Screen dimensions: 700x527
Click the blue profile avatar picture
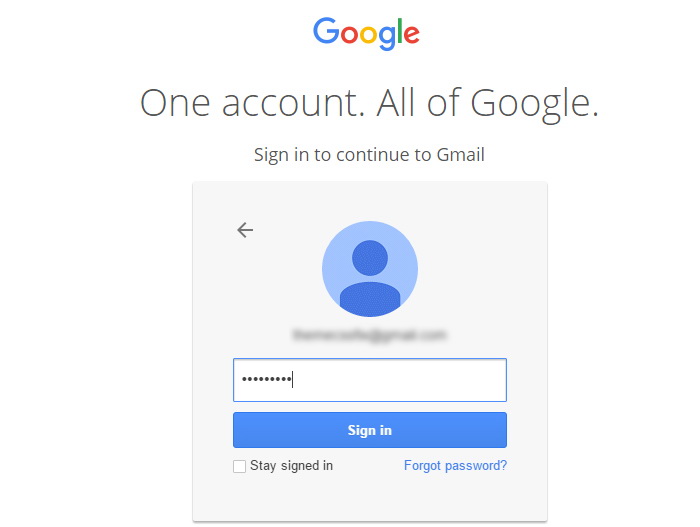pos(369,269)
